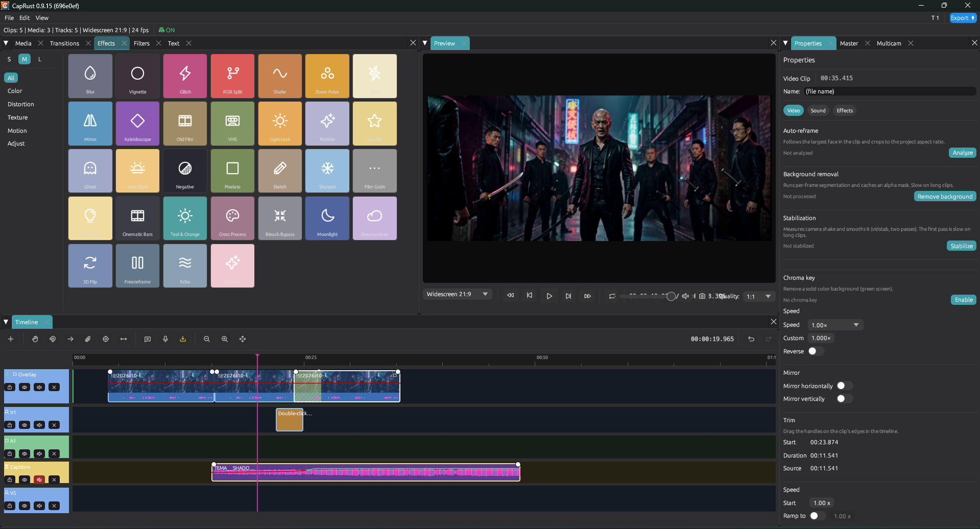Open the Speed 1.00× dropdown
This screenshot has height=529, width=980.
click(x=835, y=325)
